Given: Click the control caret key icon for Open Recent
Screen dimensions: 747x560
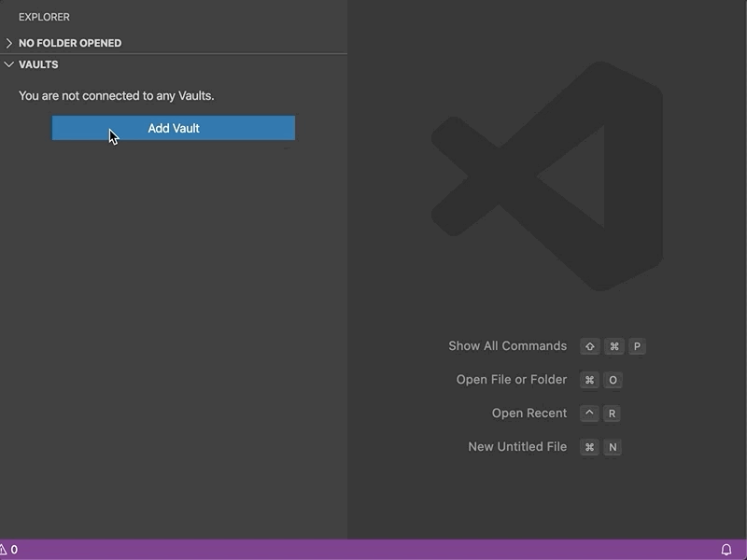Looking at the screenshot, I should (589, 413).
